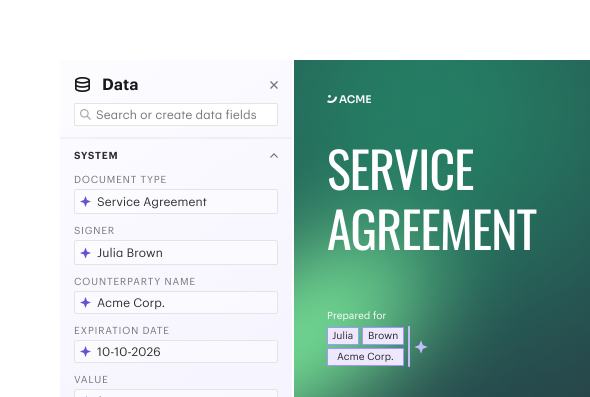The height and width of the screenshot is (397, 590).
Task: Click the Data database icon
Action: point(82,85)
